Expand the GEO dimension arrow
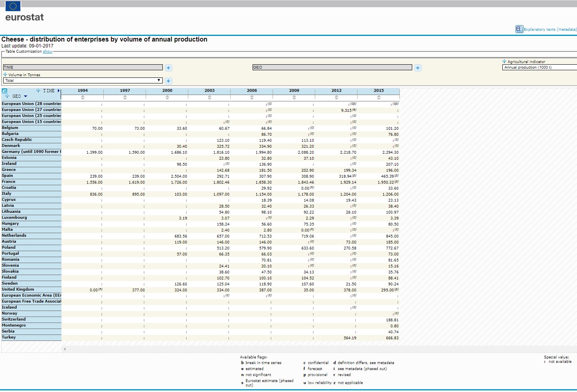Screen dimensions: 577x392 point(26,97)
